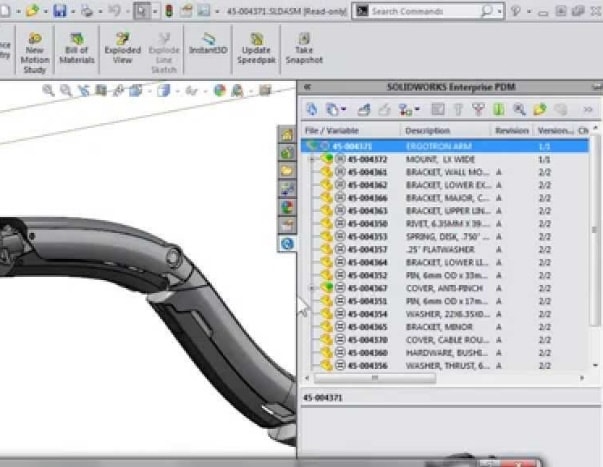This screenshot has width=603, height=467.
Task: Open a document using the yellow folder icon
Action: point(32,10)
